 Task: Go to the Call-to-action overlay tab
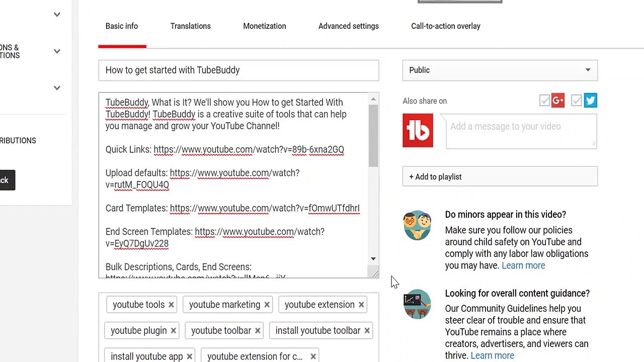pos(446,26)
